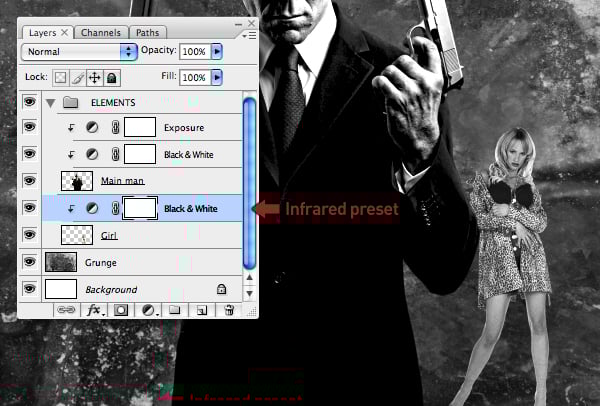Click the Fill value field
Viewport: 600px width, 406px height.
pyautogui.click(x=195, y=77)
